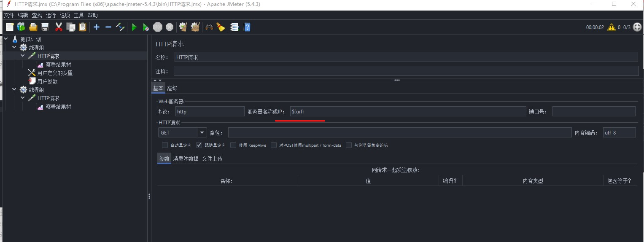644x242 pixels.
Task: Click the Stop sign icon
Action: (158, 27)
